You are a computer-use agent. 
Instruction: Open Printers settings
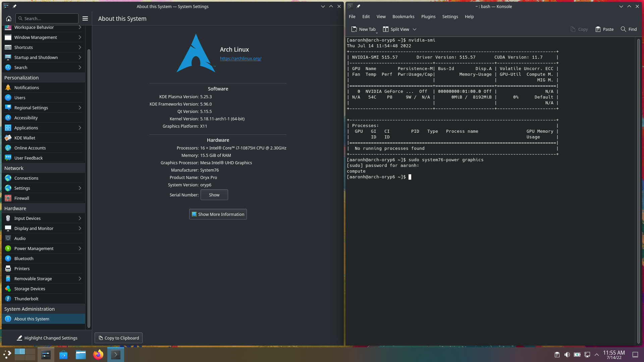44,268
